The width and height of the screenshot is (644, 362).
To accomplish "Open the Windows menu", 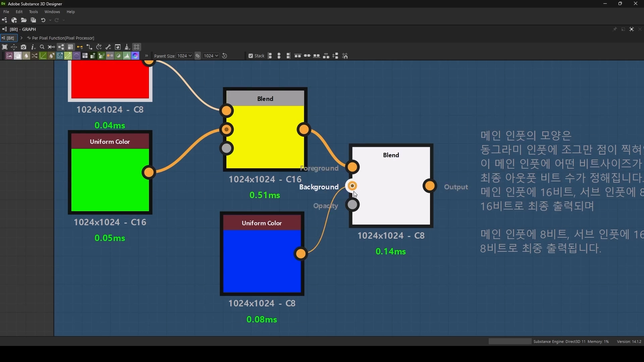I will point(52,12).
